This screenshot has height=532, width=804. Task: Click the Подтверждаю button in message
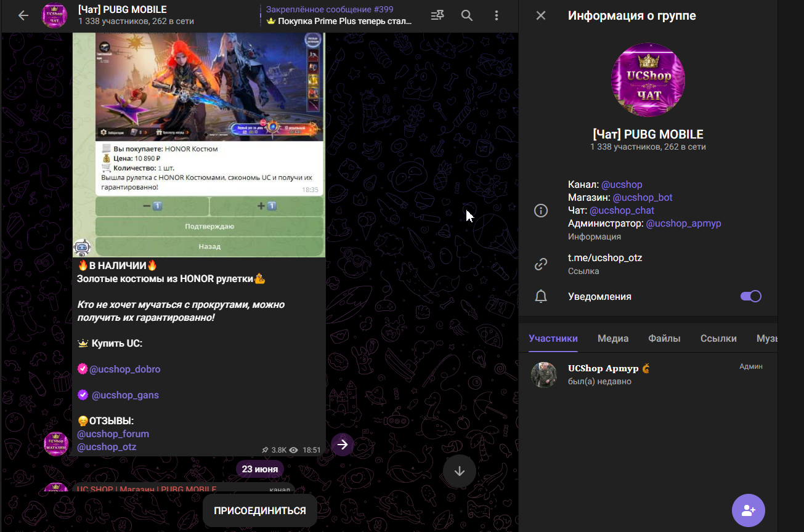209,227
